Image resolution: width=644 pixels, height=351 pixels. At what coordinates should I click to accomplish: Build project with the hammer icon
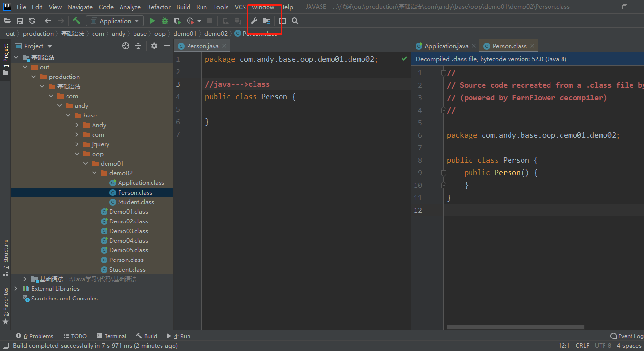tap(76, 21)
